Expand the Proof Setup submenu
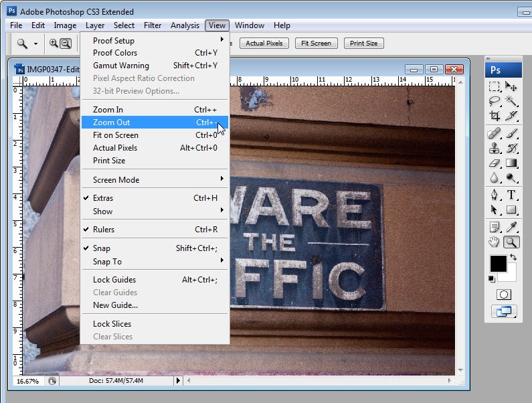This screenshot has width=532, height=403. (x=155, y=40)
